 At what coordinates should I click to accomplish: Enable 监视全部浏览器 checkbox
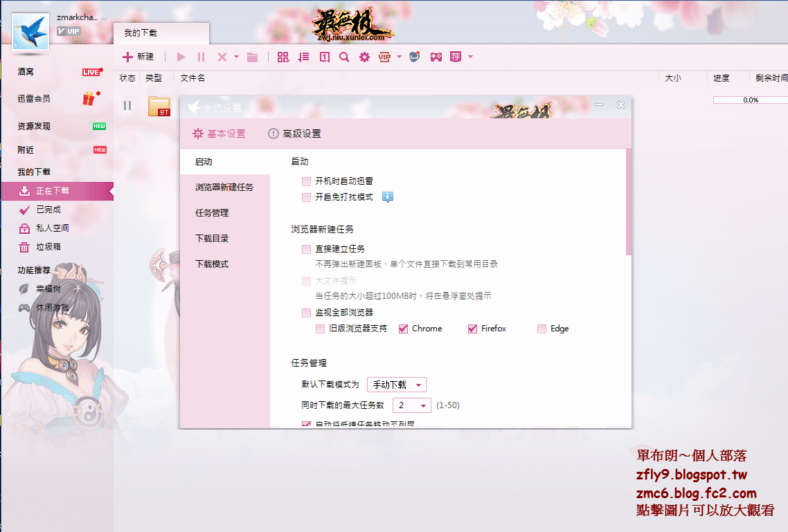[x=306, y=313]
